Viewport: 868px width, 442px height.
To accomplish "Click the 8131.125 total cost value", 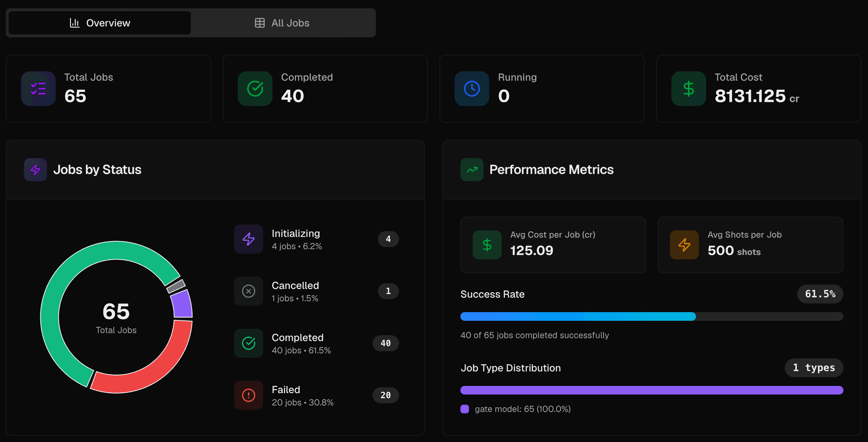I will coord(750,96).
